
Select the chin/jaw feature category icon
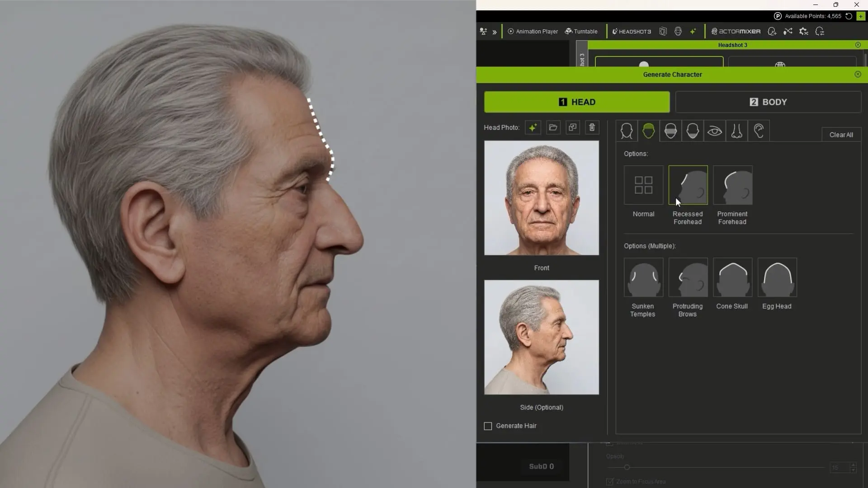(x=692, y=131)
